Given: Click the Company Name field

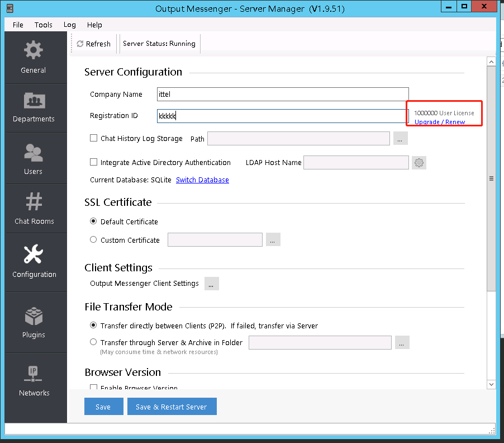Looking at the screenshot, I should tap(283, 95).
